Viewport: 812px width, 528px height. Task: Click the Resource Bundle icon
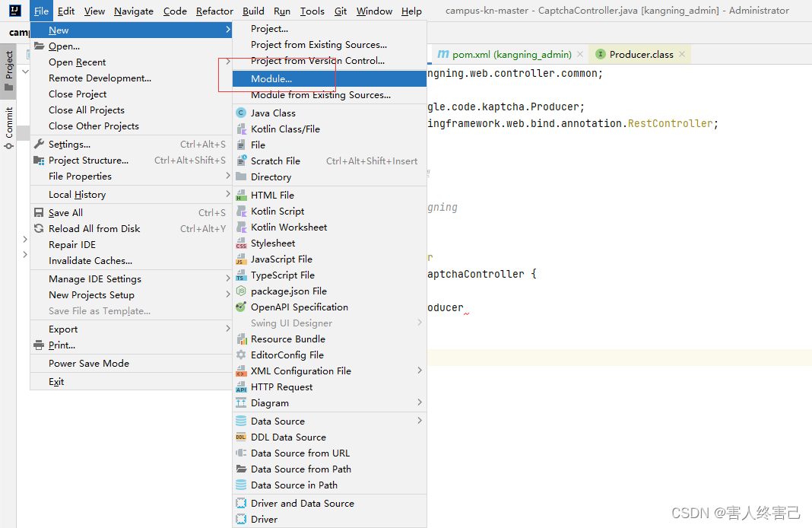[x=241, y=339]
